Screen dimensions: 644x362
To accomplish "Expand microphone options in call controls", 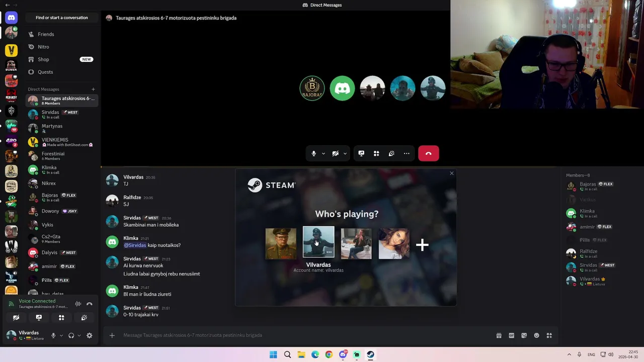I will pos(323,153).
